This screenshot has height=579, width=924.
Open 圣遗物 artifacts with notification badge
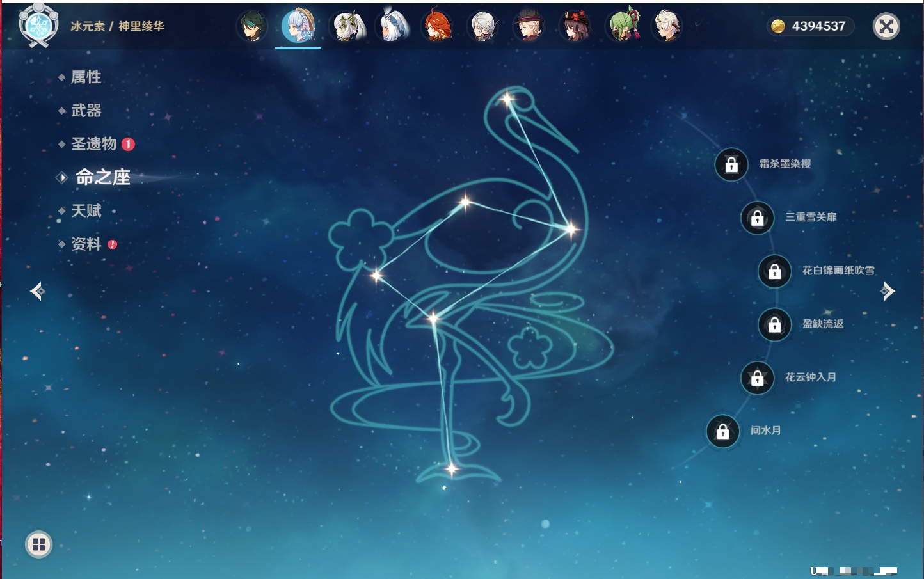point(94,144)
